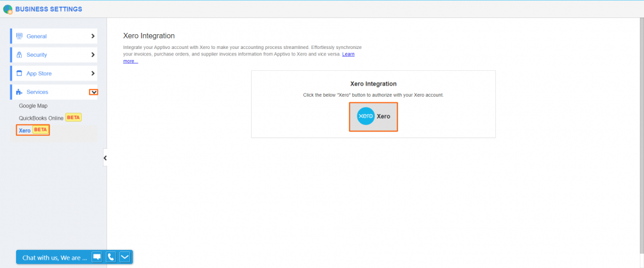Screen dimensions: 644x268
Task: Expand the General section chevron
Action: click(x=93, y=36)
